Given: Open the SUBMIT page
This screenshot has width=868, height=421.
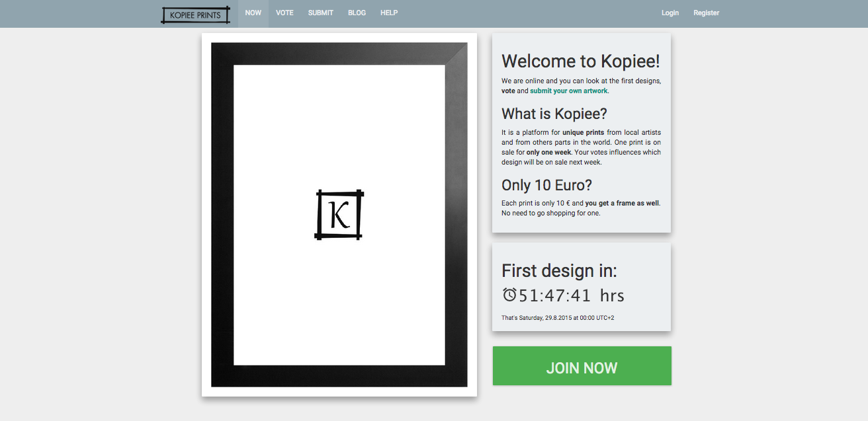Looking at the screenshot, I should [320, 13].
